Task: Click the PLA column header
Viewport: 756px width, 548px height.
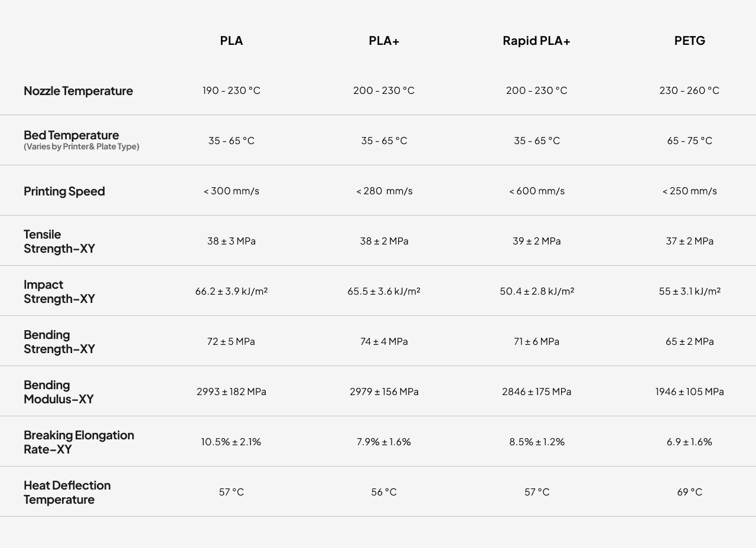Action: [232, 41]
